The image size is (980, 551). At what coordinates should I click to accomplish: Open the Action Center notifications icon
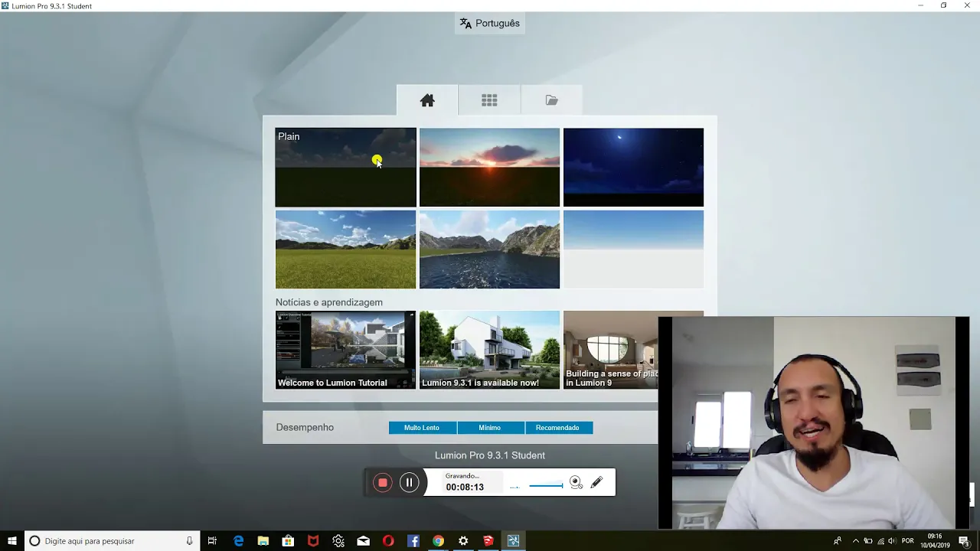tap(964, 541)
